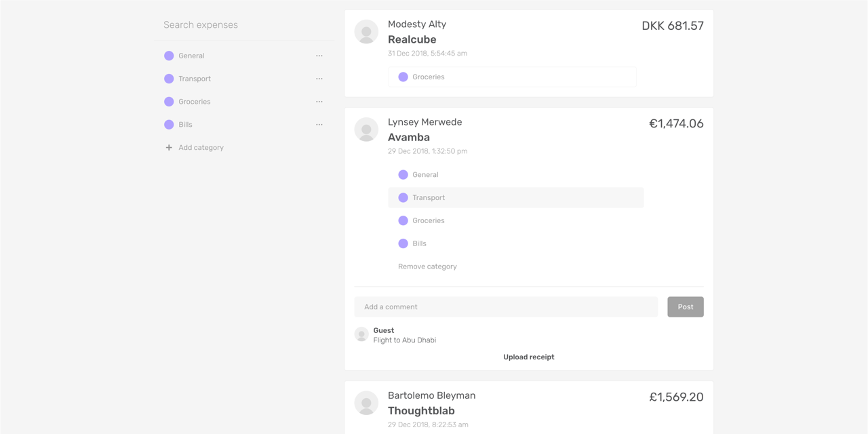Viewport: 868px width, 434px height.
Task: Open options menu for General category
Action: [319, 56]
